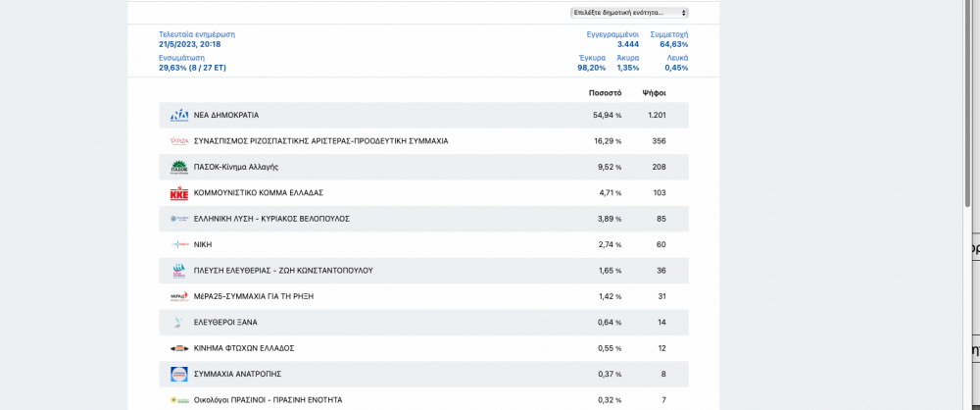The image size is (980, 410).
Task: Click the 0,64 % percentage value
Action: click(x=610, y=323)
